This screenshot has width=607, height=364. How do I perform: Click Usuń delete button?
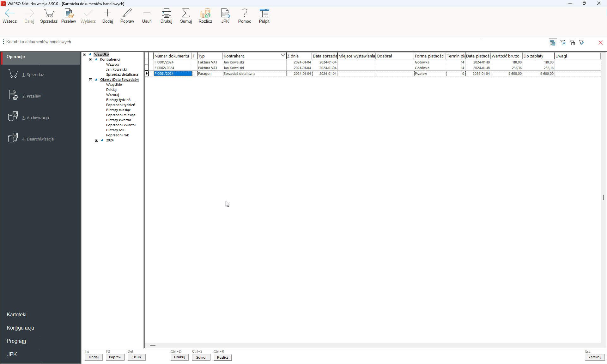pos(137,357)
